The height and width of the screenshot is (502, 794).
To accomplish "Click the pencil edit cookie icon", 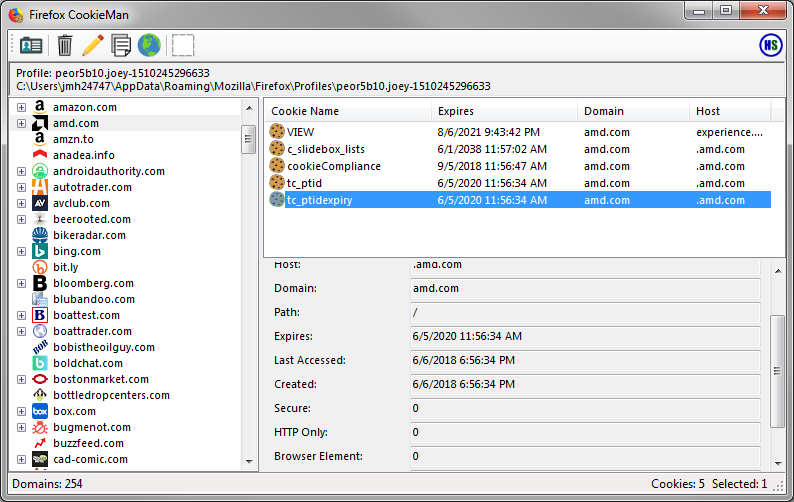I will [x=93, y=45].
